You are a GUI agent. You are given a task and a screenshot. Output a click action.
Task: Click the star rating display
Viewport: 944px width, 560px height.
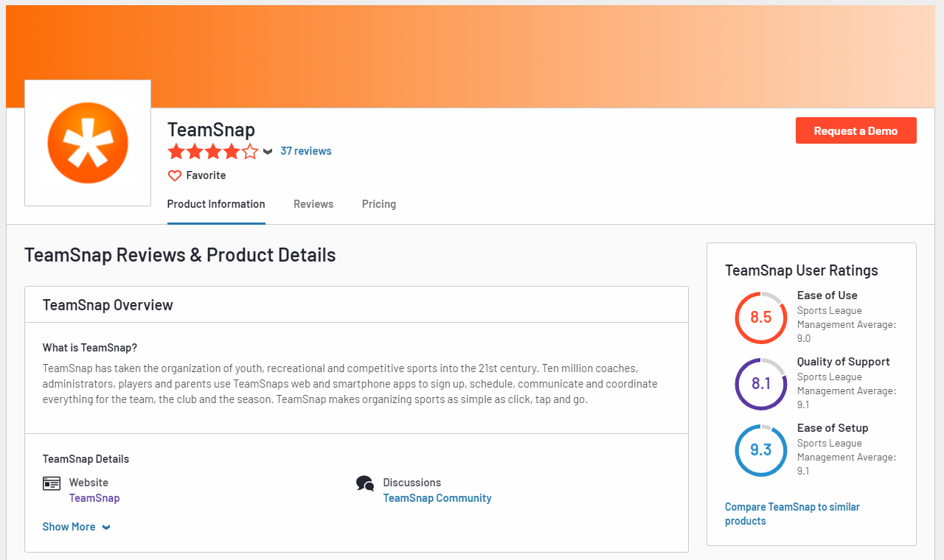213,152
